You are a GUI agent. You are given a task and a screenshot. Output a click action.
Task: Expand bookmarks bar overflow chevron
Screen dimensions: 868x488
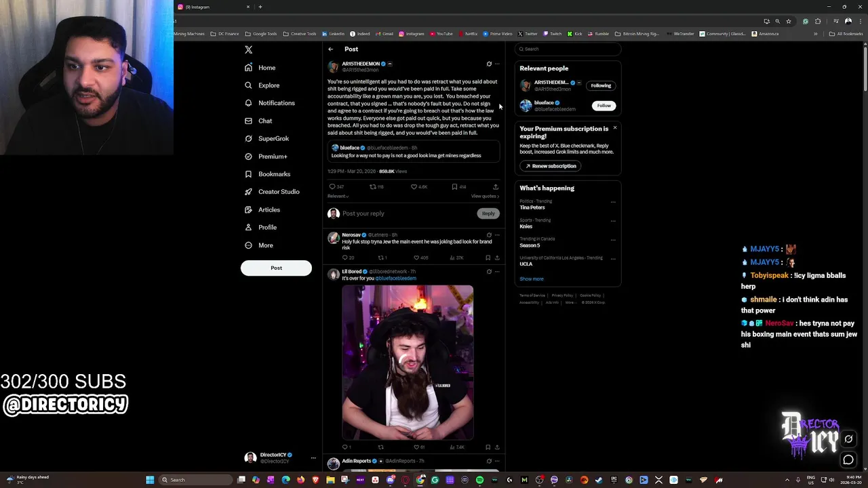pos(815,34)
